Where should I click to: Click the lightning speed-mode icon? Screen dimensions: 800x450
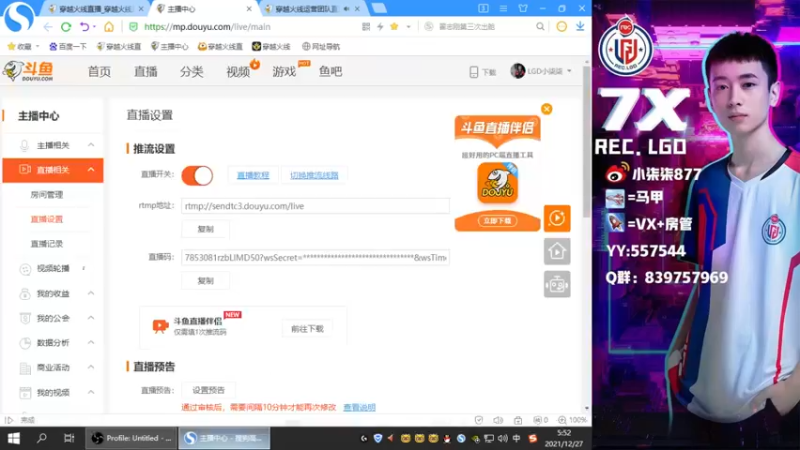click(380, 27)
